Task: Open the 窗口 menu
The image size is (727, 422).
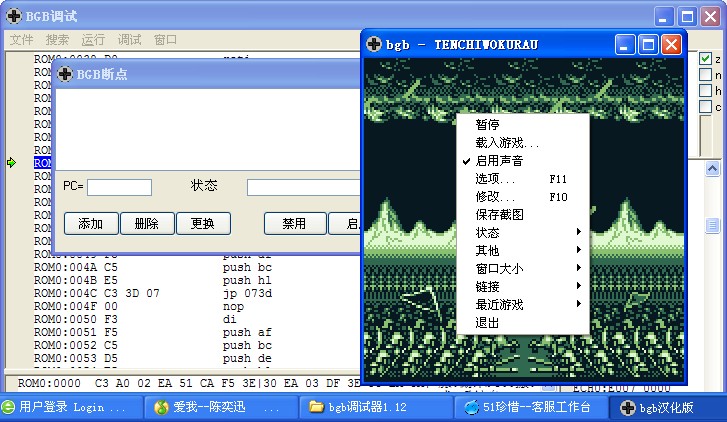Action: coord(166,40)
